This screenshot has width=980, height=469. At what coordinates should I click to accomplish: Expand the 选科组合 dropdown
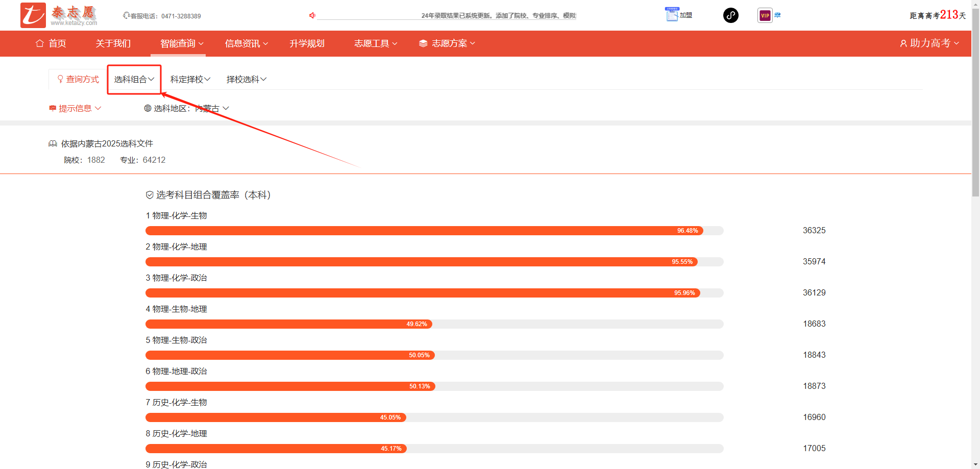tap(134, 79)
